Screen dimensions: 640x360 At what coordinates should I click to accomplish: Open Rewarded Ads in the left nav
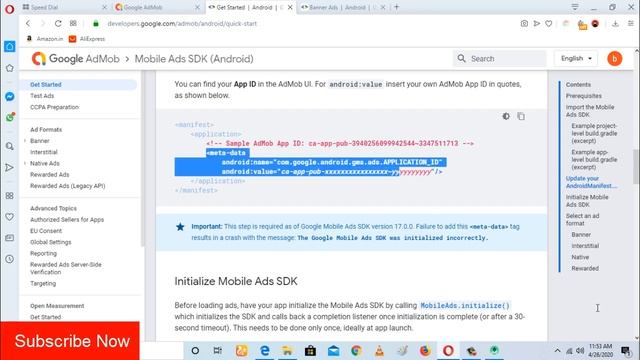coord(49,174)
